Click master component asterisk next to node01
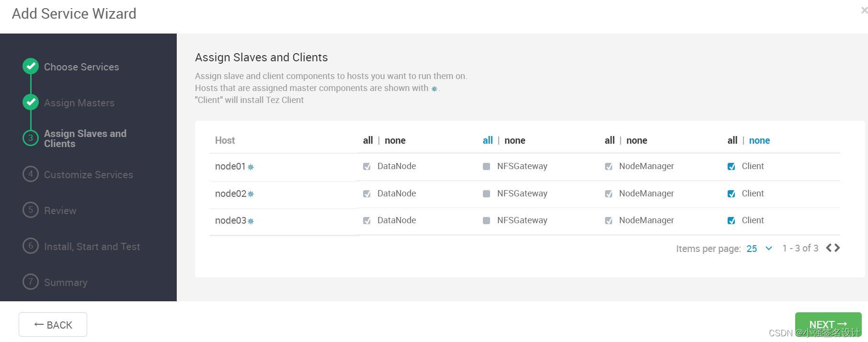This screenshot has width=868, height=342. tap(251, 167)
